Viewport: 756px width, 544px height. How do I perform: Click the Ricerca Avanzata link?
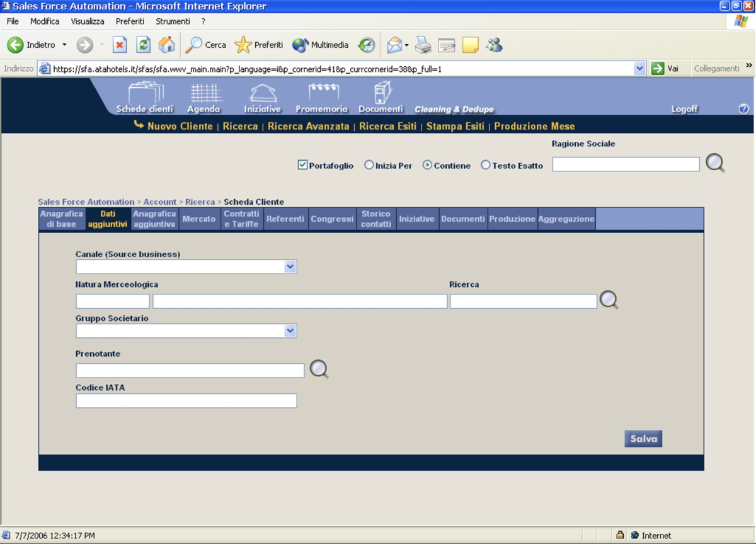[309, 126]
